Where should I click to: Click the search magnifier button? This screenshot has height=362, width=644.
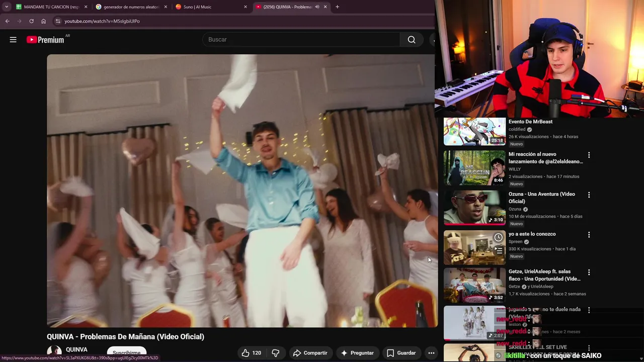412,39
